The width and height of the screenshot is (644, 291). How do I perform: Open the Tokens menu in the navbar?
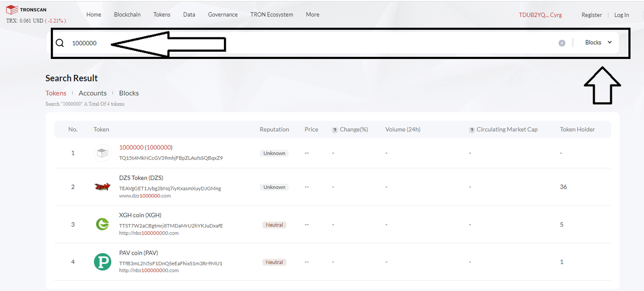pyautogui.click(x=162, y=15)
